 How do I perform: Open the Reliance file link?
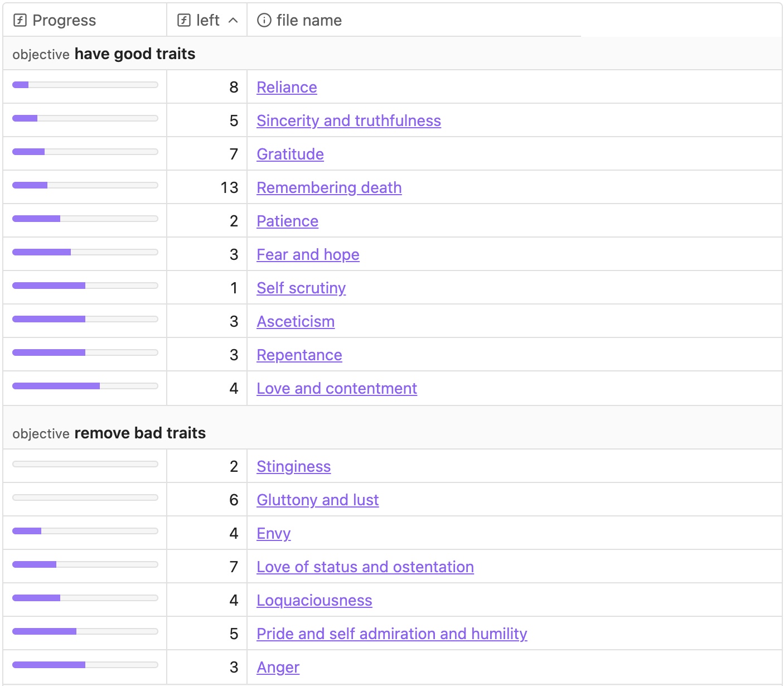tap(287, 88)
